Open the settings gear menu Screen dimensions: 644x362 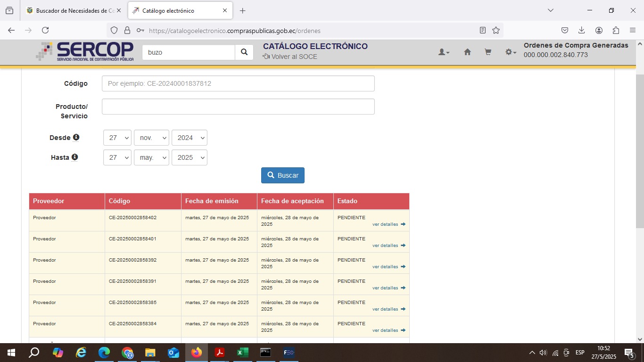coord(510,52)
